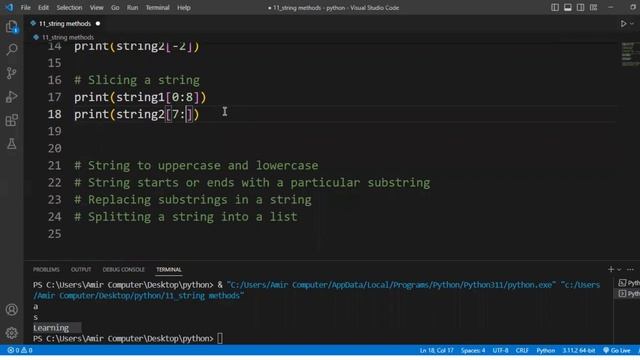This screenshot has width=640, height=360.
Task: Select the 11_string methods editor tab
Action: [x=64, y=24]
